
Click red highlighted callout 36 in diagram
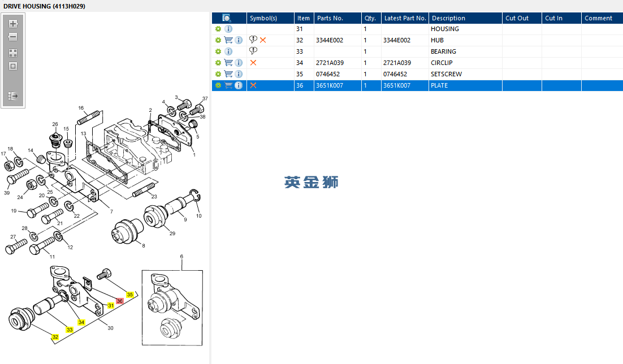[120, 301]
